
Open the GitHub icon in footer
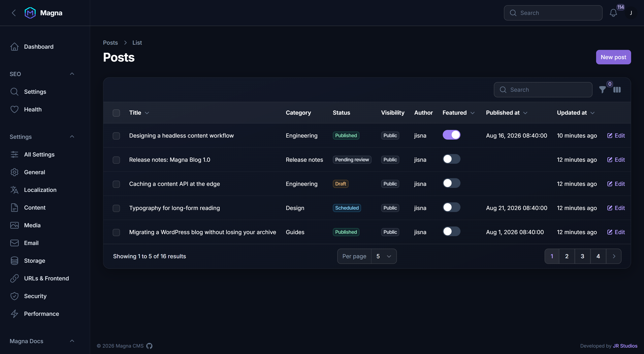pos(149,346)
